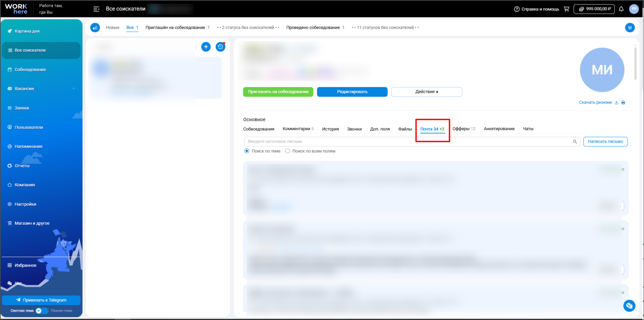Open history clock icon
This screenshot has width=644, height=320.
(220, 47)
